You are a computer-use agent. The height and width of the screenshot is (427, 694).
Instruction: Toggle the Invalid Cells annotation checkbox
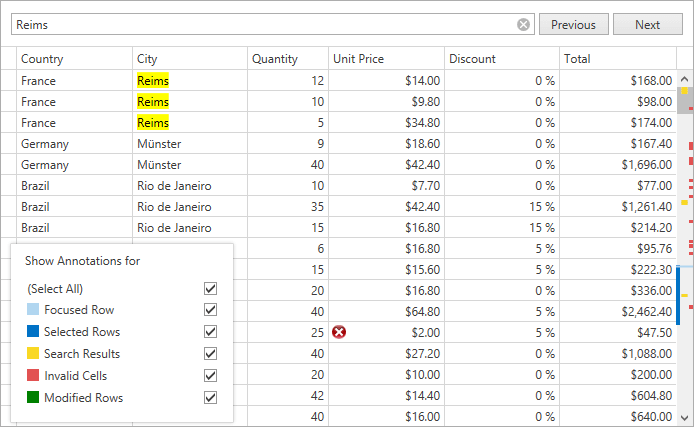(x=210, y=376)
